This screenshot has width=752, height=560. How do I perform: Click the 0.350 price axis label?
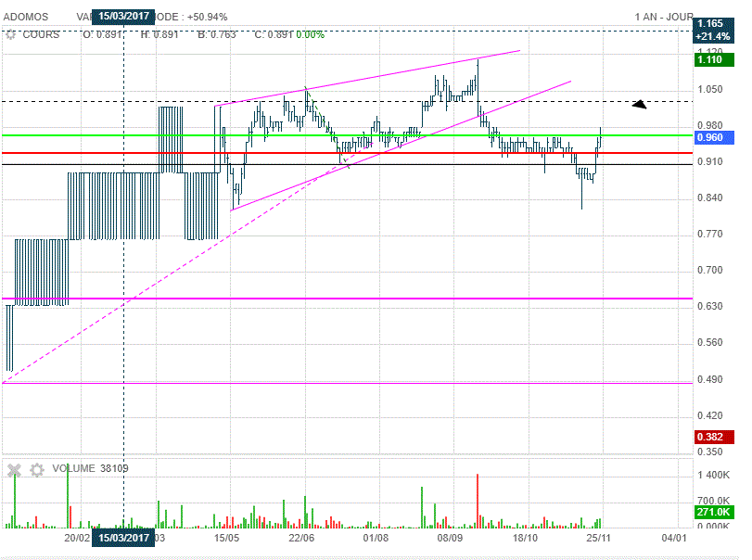point(709,452)
